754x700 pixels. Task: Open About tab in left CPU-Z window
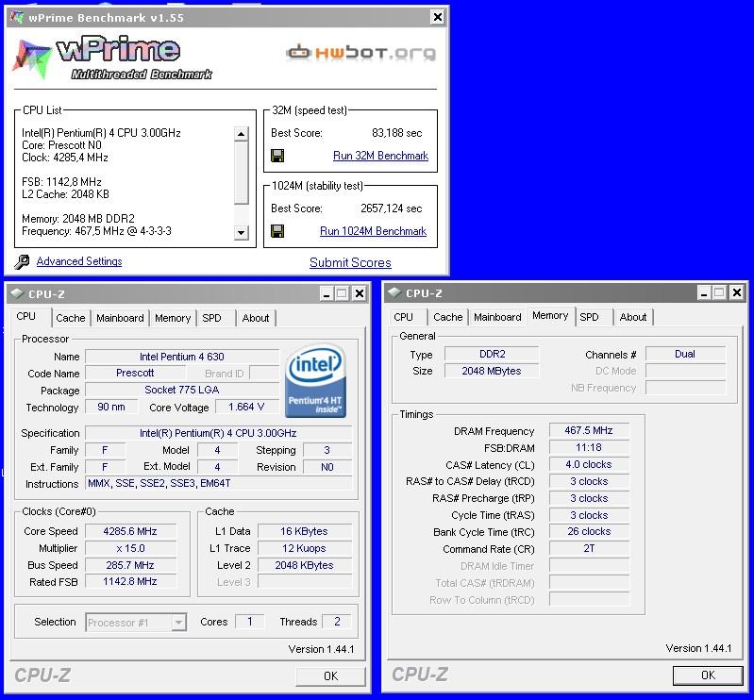coord(256,318)
